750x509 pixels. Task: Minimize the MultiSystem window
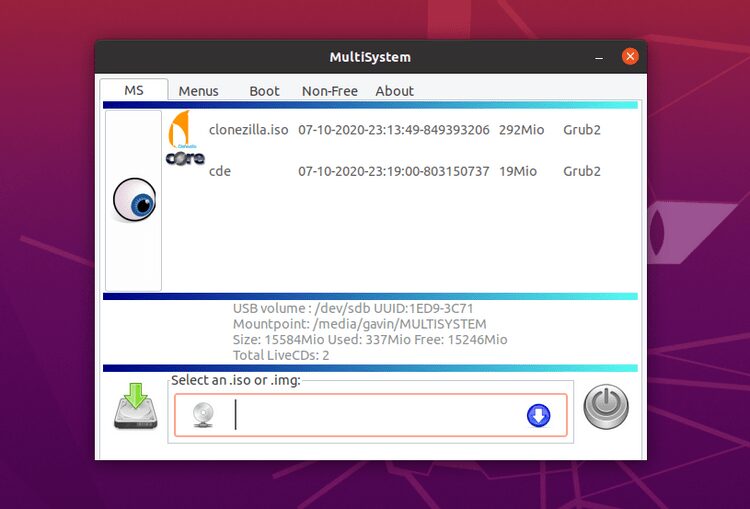pos(599,57)
